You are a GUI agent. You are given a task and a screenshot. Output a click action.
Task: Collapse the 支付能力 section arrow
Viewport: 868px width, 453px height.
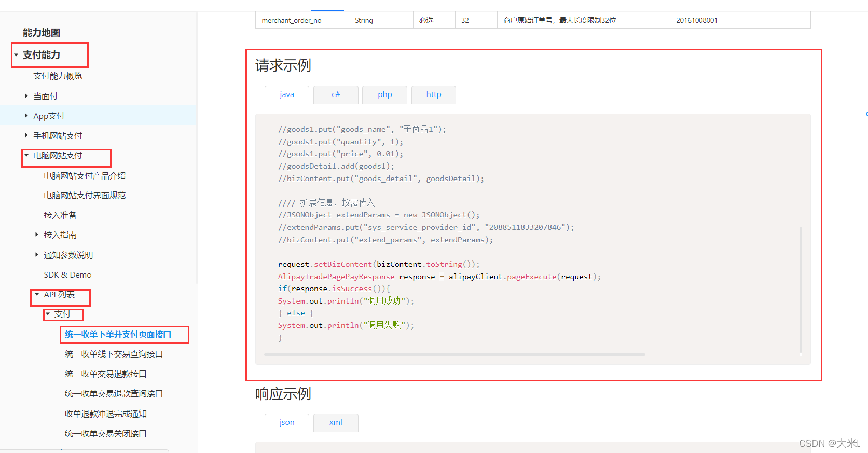(16, 55)
